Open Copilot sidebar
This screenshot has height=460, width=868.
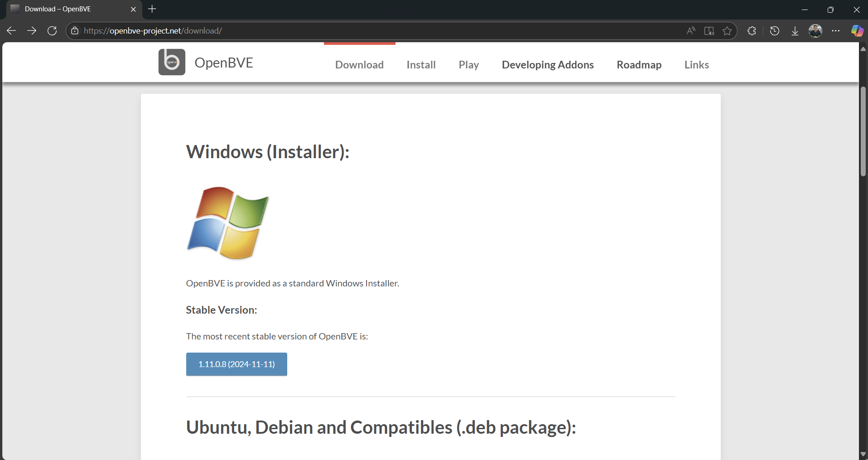(857, 31)
